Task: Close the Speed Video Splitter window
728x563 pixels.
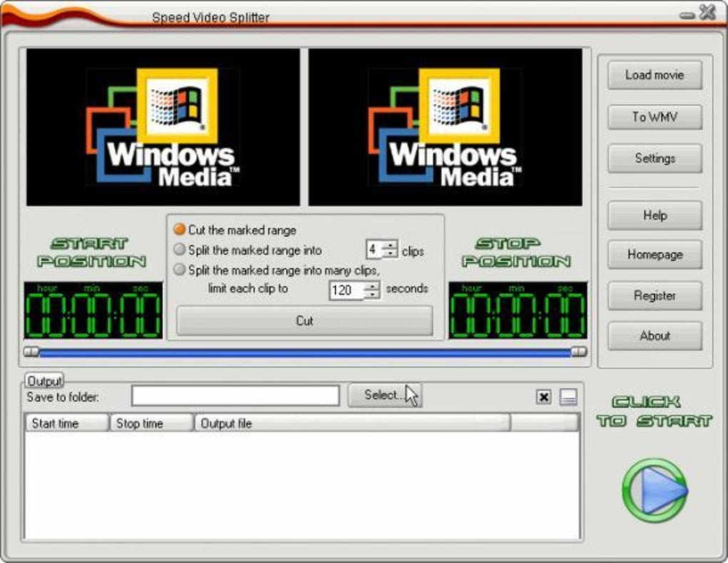Action: 707,12
